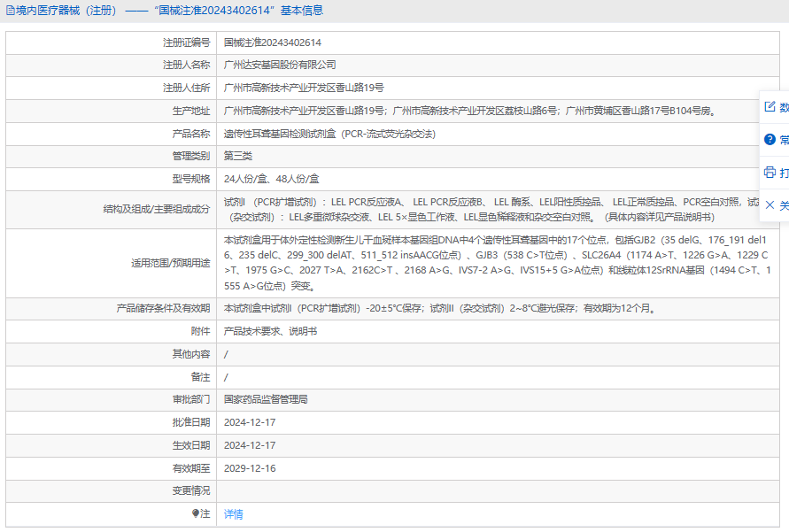Click the 附件 label
Image resolution: width=789 pixels, height=532 pixels.
pyautogui.click(x=201, y=331)
